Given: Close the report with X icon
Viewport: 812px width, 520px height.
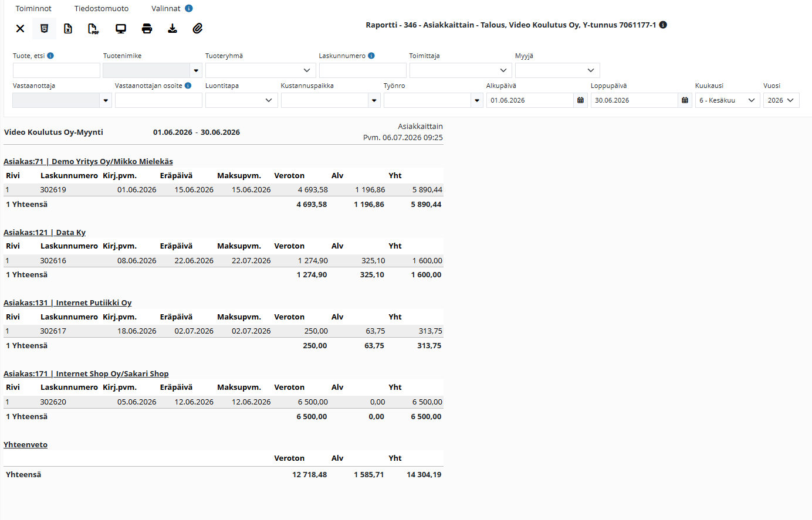Looking at the screenshot, I should 20,28.
